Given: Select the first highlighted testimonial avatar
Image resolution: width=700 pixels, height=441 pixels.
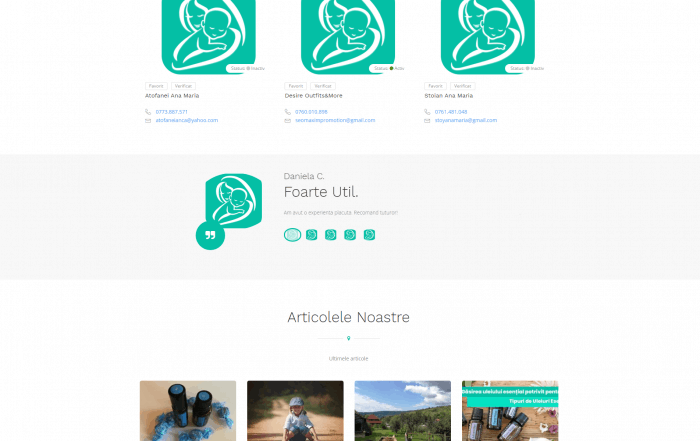Looking at the screenshot, I should click(x=292, y=235).
